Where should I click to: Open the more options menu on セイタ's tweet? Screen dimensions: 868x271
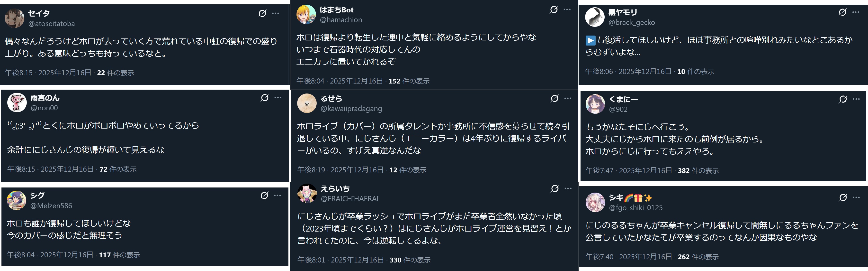[x=276, y=13]
